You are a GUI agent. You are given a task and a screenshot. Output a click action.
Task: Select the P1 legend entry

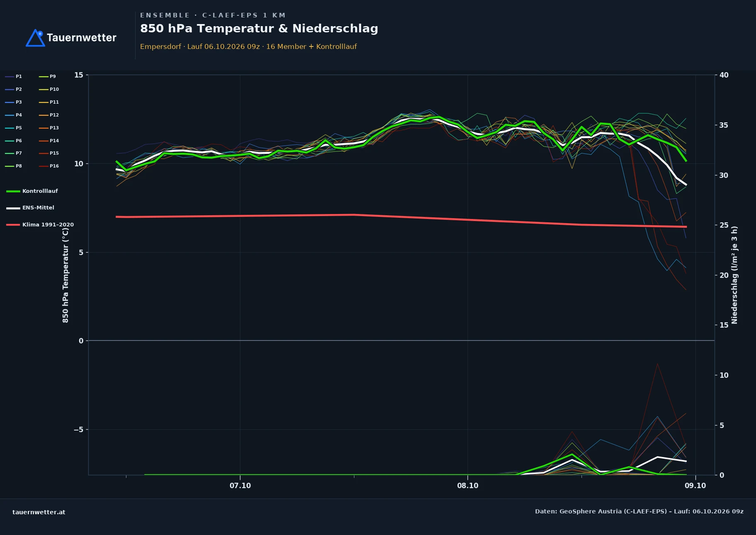[14, 76]
